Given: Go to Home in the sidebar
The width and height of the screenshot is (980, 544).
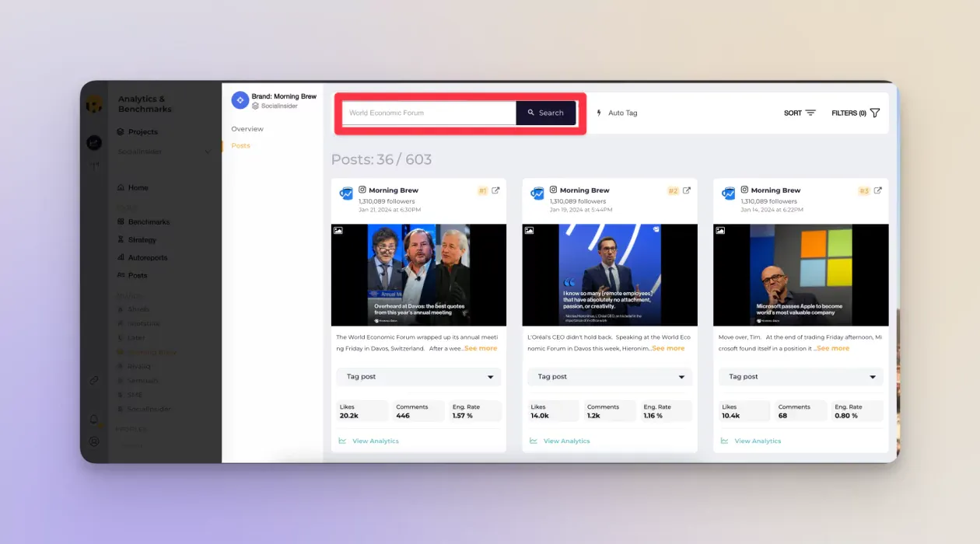Looking at the screenshot, I should point(132,188).
